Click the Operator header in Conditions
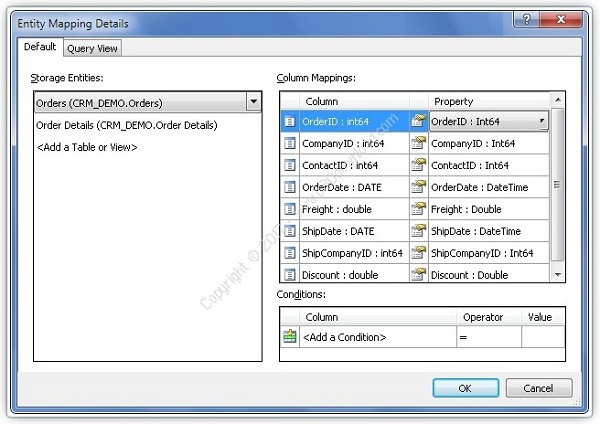This screenshot has height=424, width=600. [x=489, y=317]
